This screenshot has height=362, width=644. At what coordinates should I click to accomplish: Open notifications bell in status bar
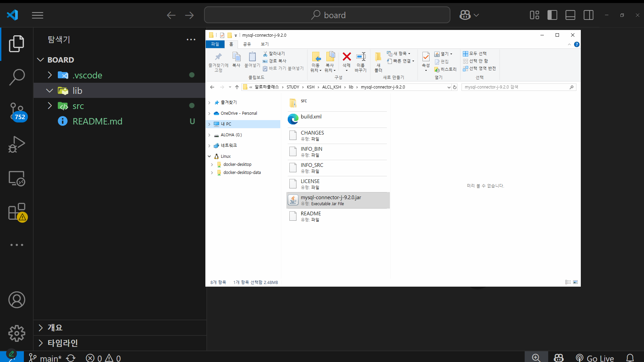pos(630,358)
